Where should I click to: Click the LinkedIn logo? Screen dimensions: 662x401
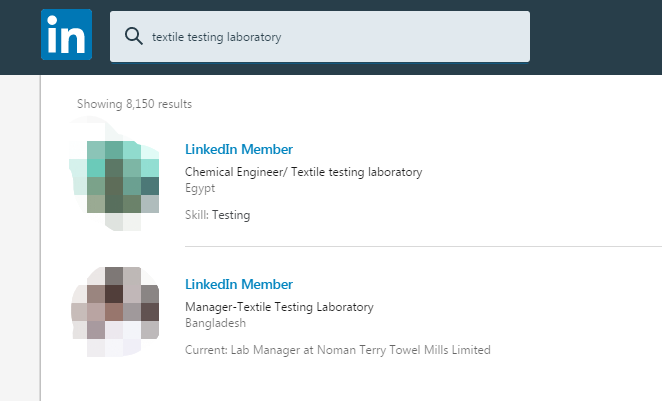pos(66,36)
